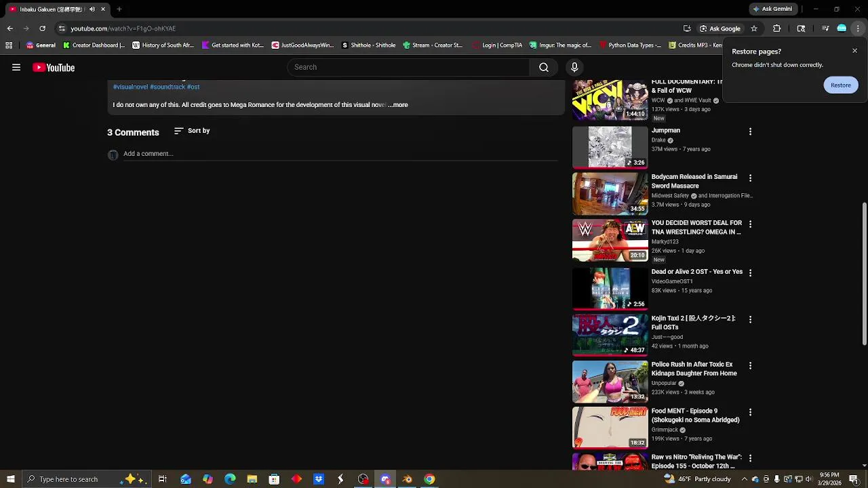Open more options for Jumpman video

[750, 131]
